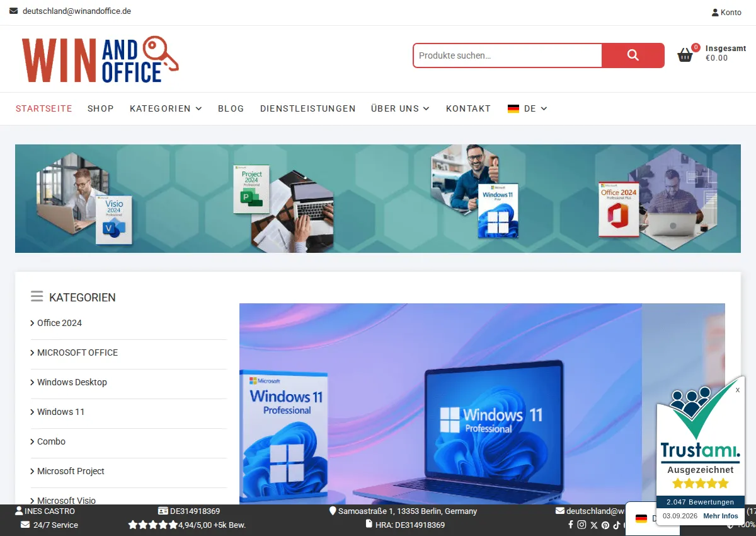Open the Microsoft Project category link
Screen dimensions: 756x536
coord(71,471)
